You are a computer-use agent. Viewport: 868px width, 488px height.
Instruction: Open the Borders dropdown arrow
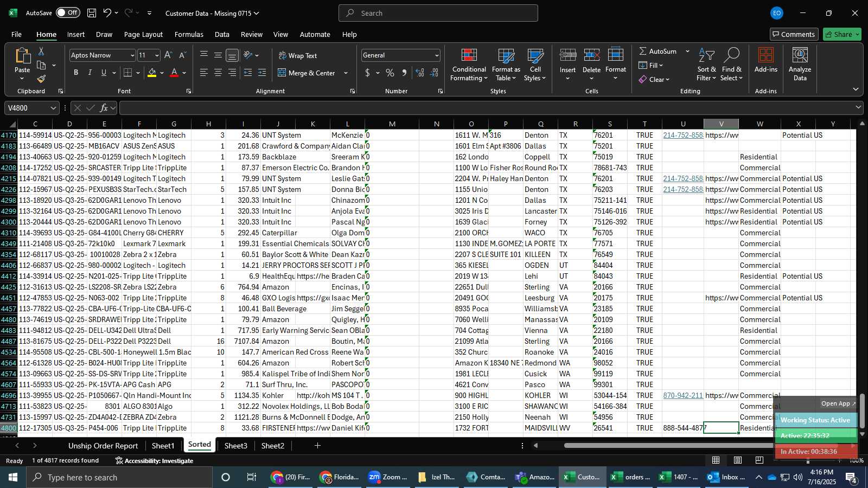(x=138, y=73)
